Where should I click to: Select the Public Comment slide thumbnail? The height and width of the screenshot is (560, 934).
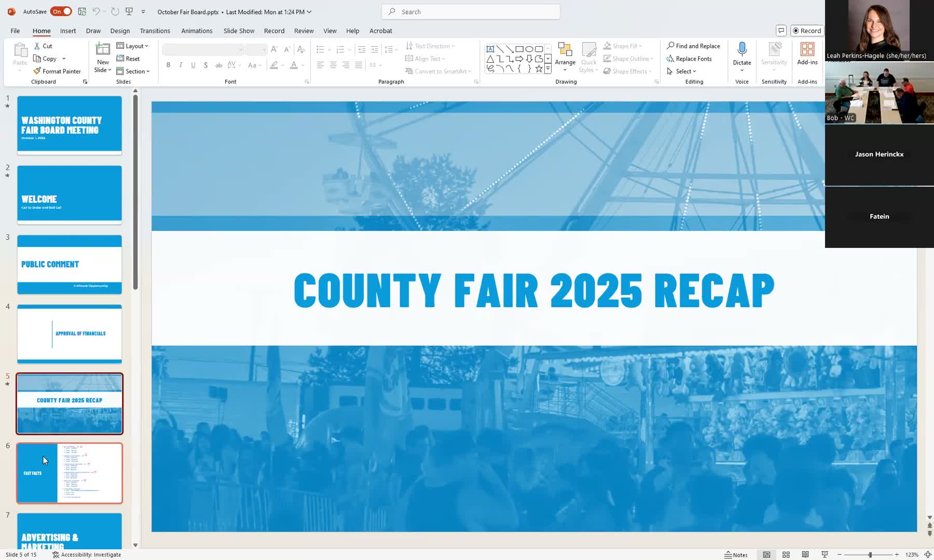[x=69, y=264]
